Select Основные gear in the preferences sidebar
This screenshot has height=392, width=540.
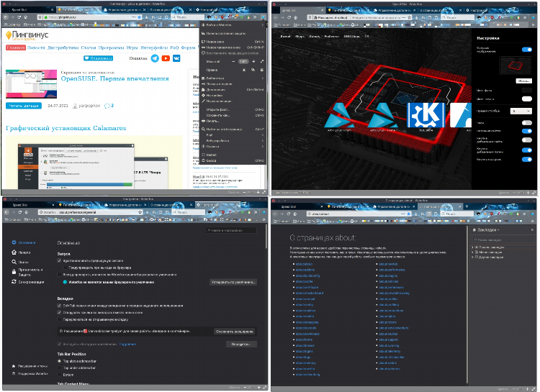[24, 242]
